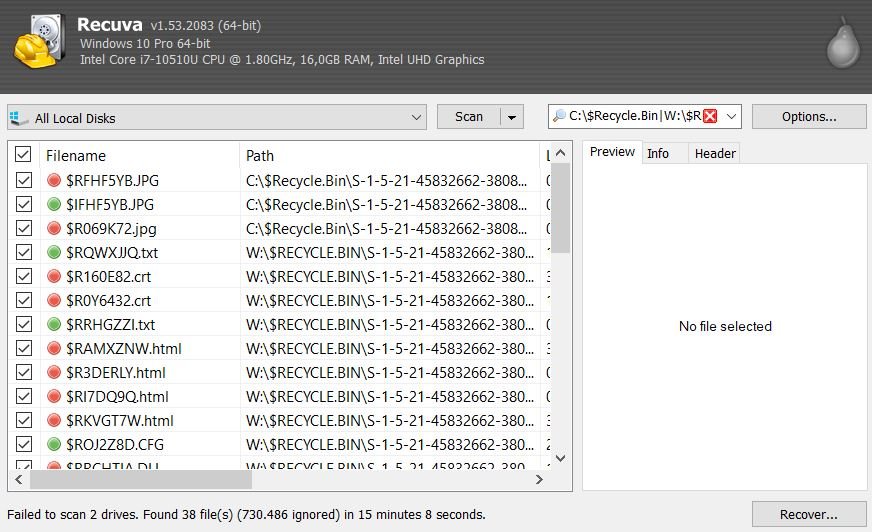Switch to the Preview tab
872x532 pixels.
pos(612,152)
